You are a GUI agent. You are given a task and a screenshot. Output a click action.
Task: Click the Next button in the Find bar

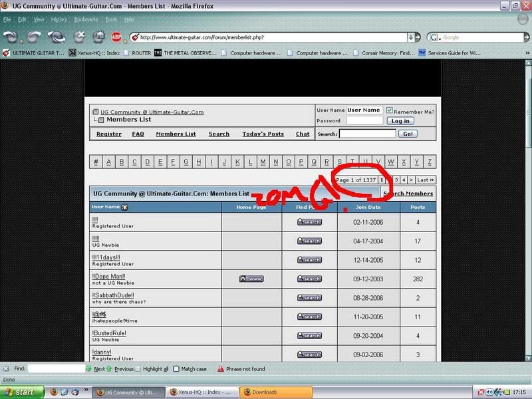tap(96, 369)
